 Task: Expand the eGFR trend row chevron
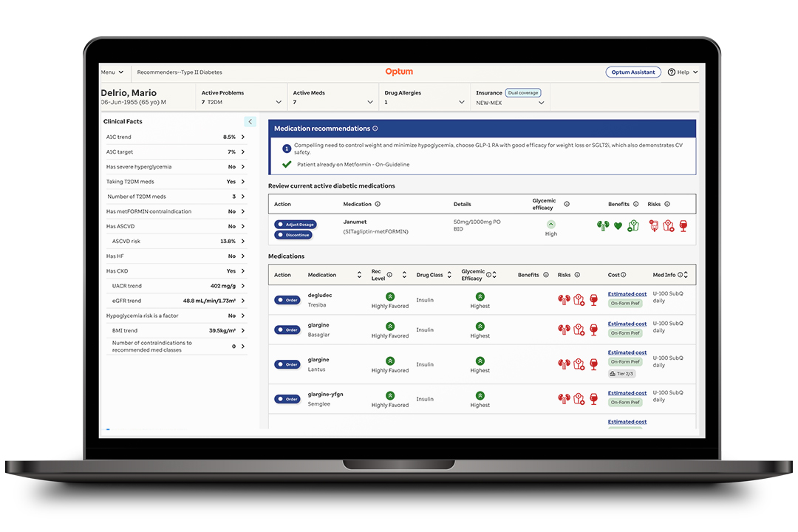tap(243, 301)
